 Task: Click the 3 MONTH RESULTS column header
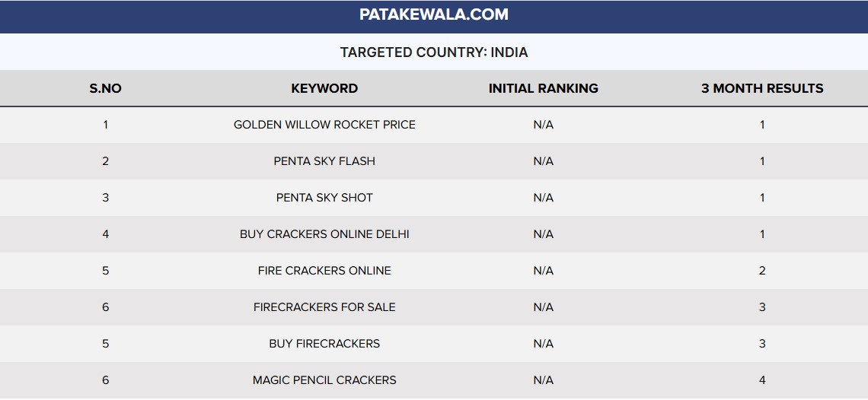pyautogui.click(x=762, y=88)
